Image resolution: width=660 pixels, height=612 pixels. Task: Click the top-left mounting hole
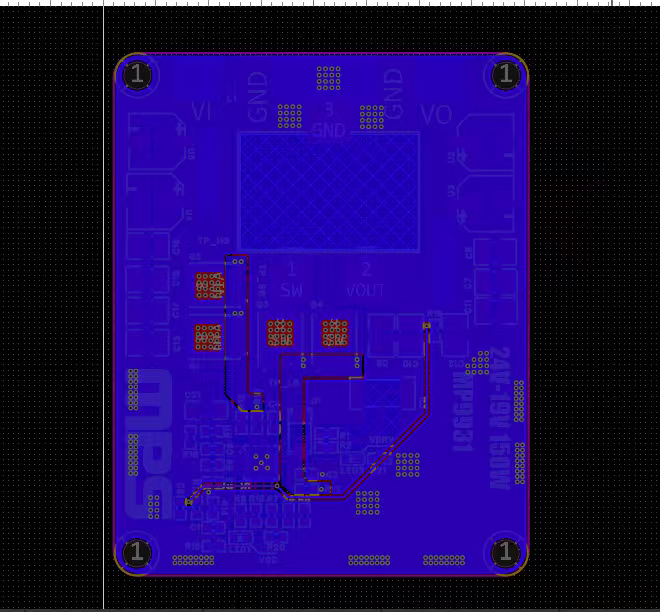pos(136,74)
